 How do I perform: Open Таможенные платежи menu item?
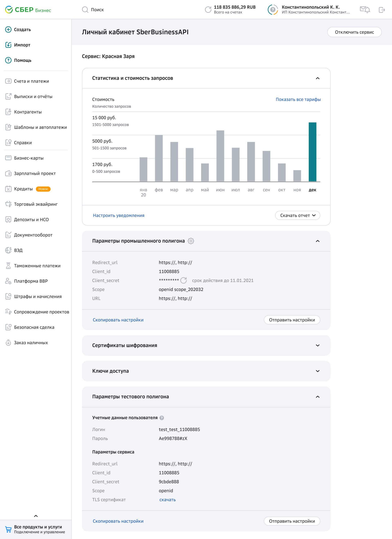[x=33, y=266]
